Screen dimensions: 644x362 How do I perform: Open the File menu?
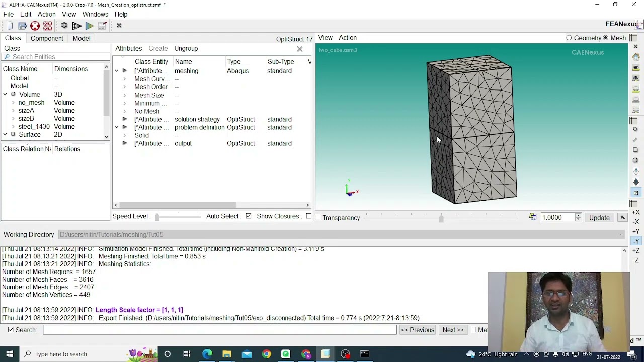click(x=9, y=14)
